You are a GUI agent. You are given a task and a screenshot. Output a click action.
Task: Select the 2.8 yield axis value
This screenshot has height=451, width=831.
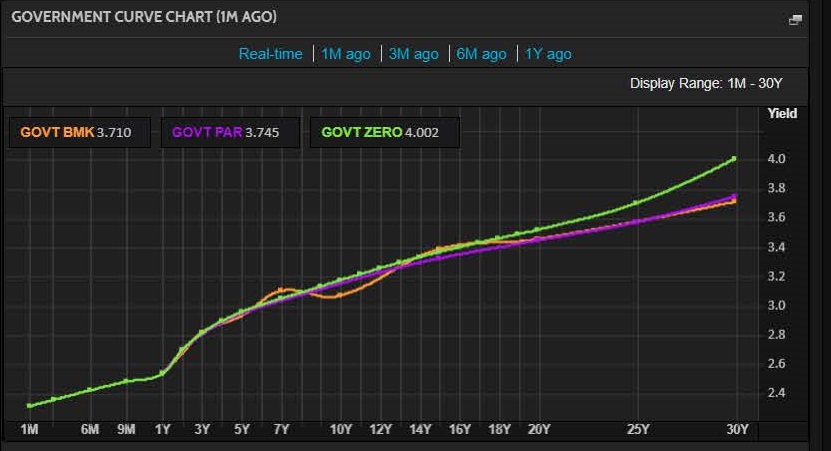click(776, 334)
